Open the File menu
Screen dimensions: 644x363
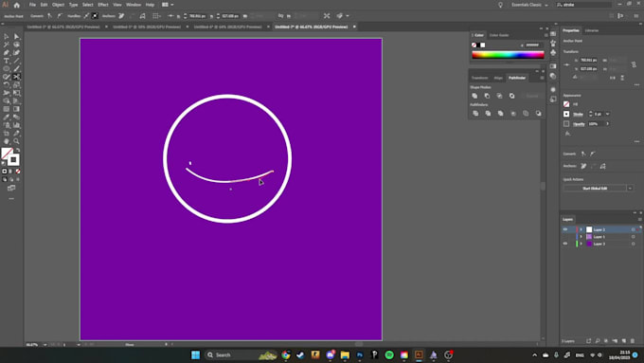pyautogui.click(x=32, y=5)
